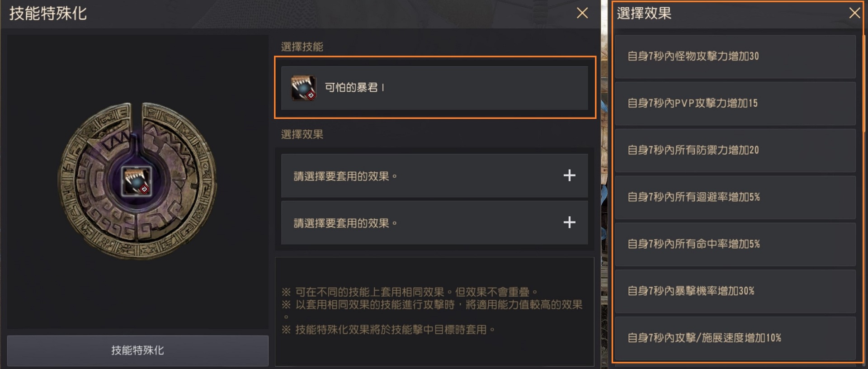Choose 自身7秒內PVP攻擊力增加15 effect

point(735,104)
